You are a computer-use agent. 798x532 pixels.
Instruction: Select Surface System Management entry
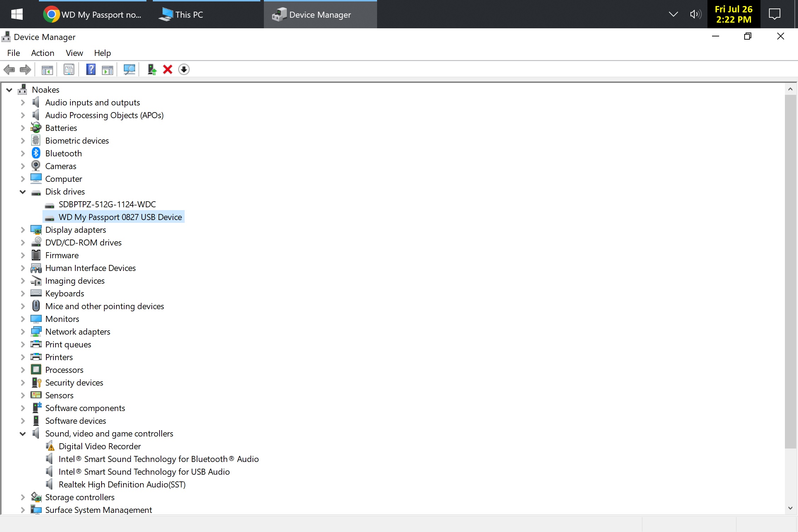pos(98,510)
